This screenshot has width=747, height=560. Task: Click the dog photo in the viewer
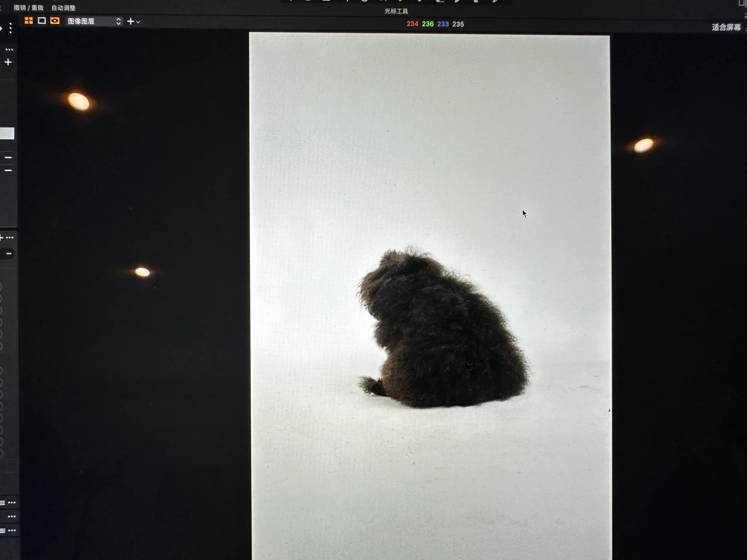tap(430, 296)
